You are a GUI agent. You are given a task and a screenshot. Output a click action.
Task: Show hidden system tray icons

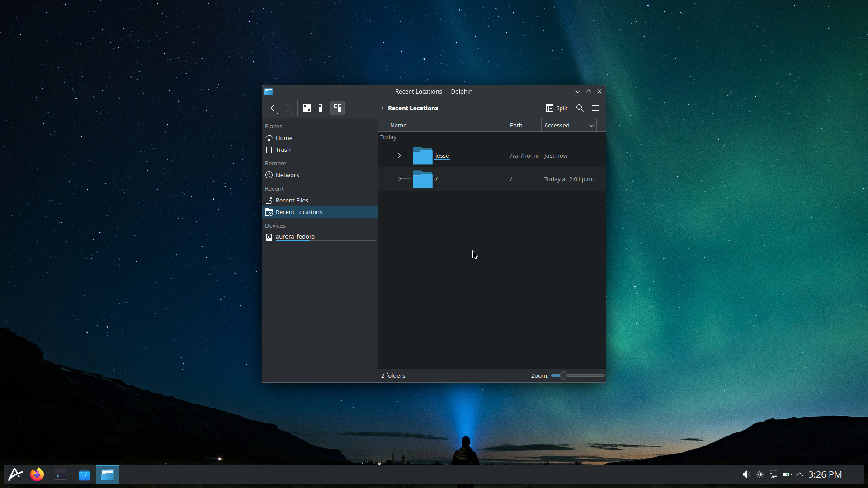click(800, 474)
